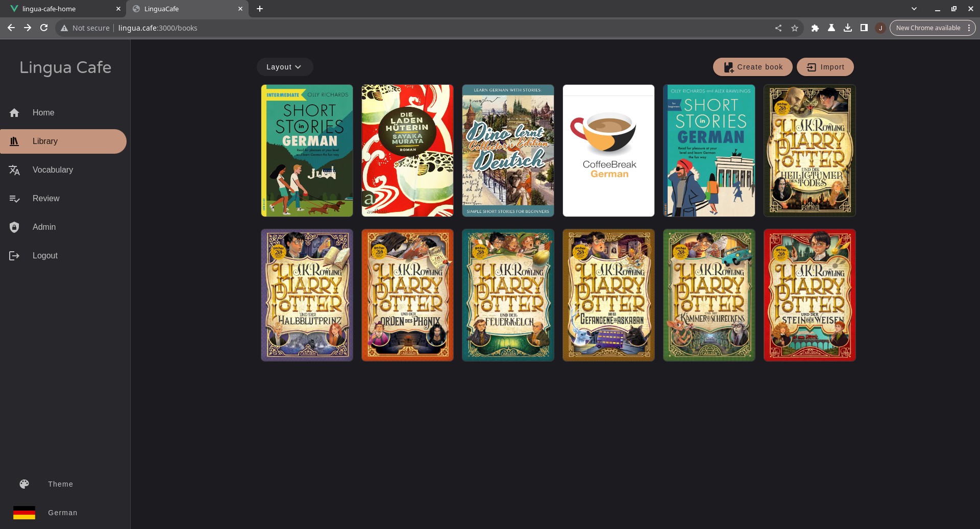Click the Library books icon

coord(14,141)
